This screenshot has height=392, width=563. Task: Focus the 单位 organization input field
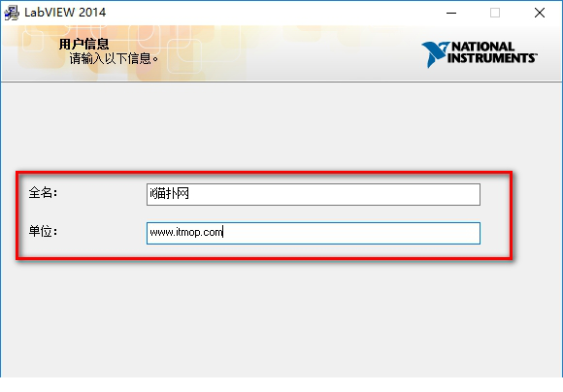(x=314, y=233)
